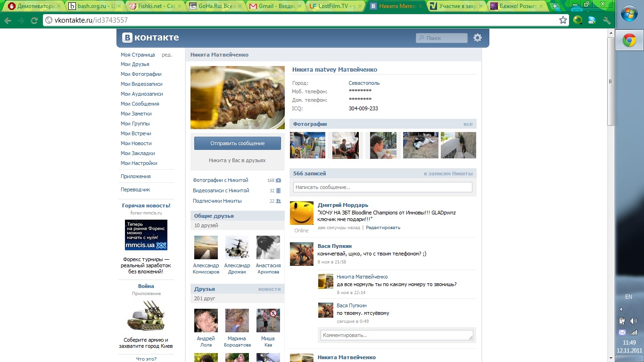This screenshot has width=644, height=362.
Task: Click the 'ред.' edit link beside Моя Страница
Action: pyautogui.click(x=167, y=55)
